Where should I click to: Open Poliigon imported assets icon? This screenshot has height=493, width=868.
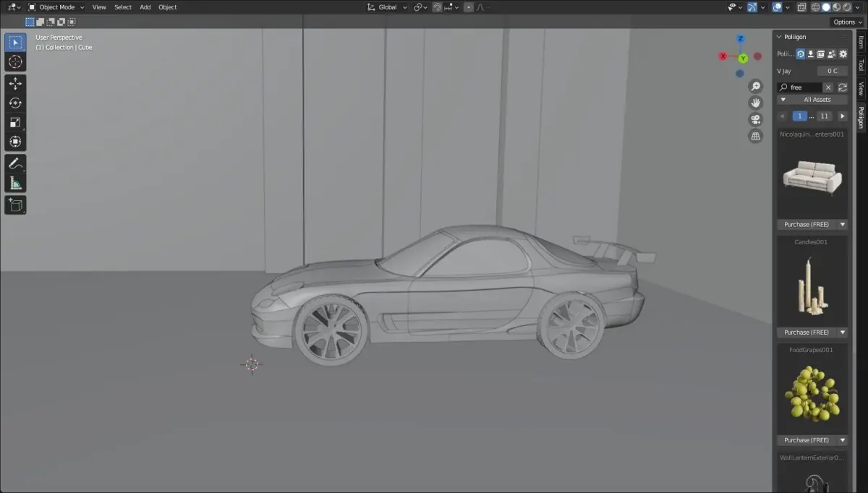click(821, 54)
